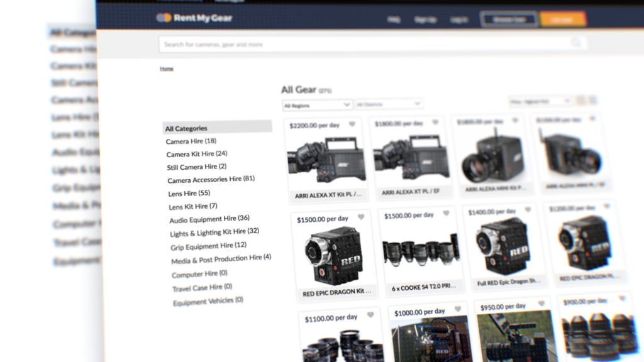Open the ARRI ALEXA XT PL / EF title
The height and width of the screenshot is (362, 644).
point(411,192)
